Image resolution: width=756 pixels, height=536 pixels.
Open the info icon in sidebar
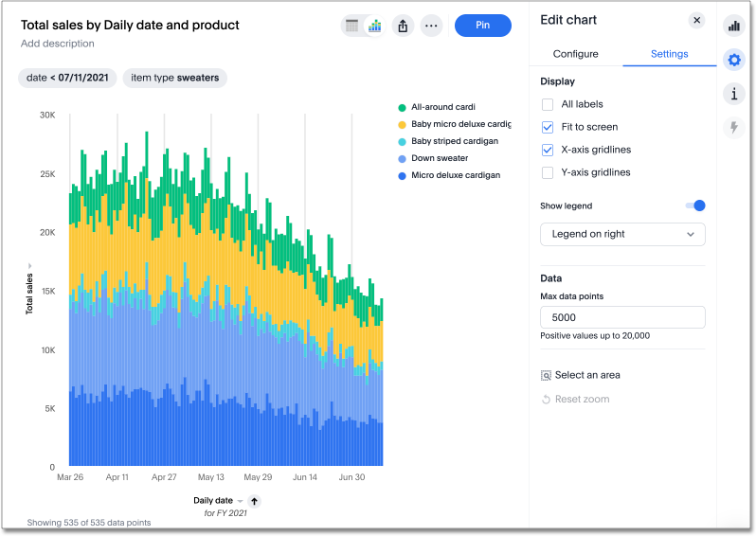click(733, 93)
